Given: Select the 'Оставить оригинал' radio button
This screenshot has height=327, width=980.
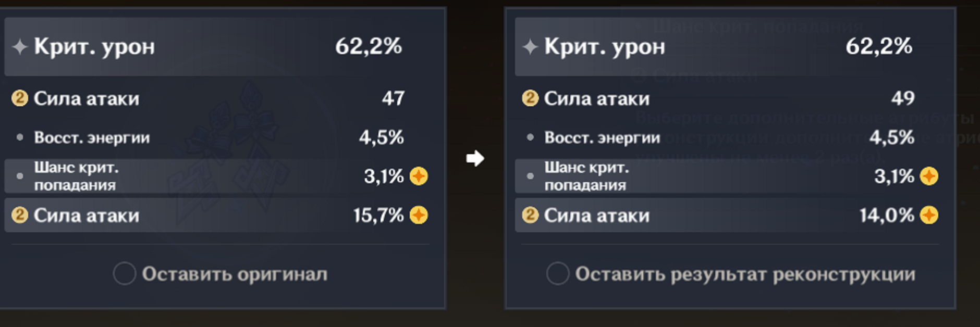Looking at the screenshot, I should (x=125, y=273).
